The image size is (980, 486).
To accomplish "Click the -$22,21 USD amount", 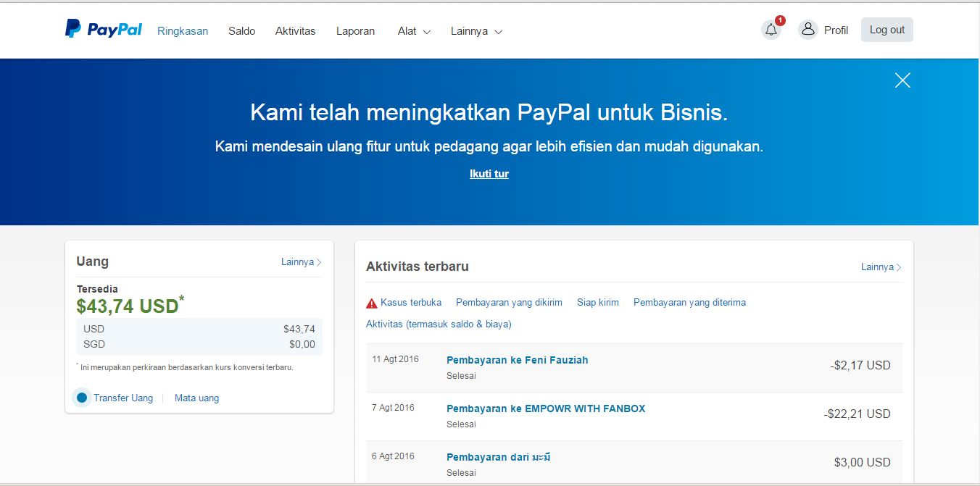I will tap(857, 414).
